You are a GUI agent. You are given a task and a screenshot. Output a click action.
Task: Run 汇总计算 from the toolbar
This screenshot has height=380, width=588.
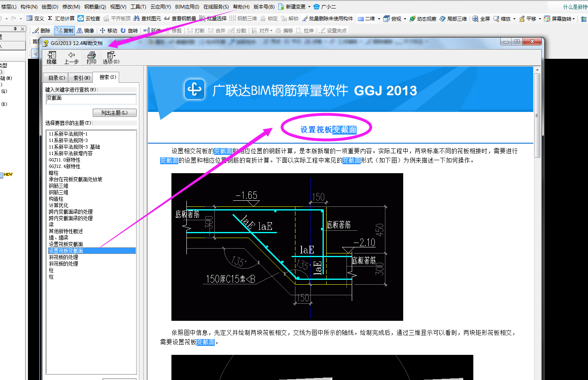pos(61,19)
